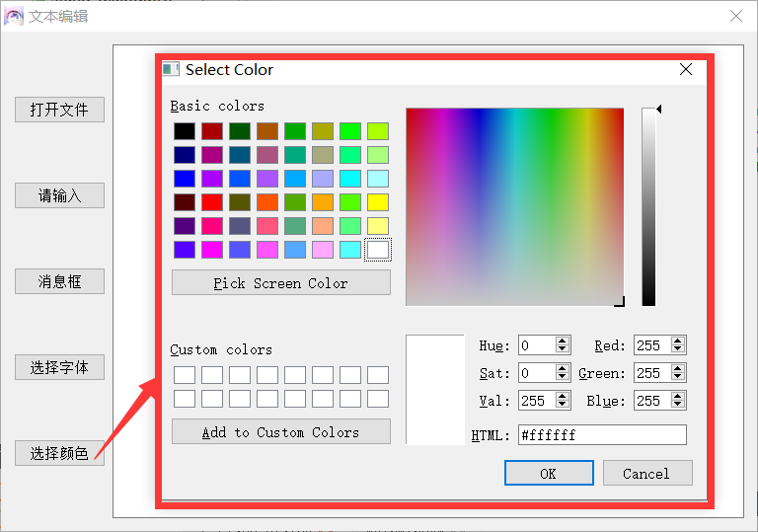Click the 请输入 button
Viewport: 758px width, 532px height.
[59, 195]
